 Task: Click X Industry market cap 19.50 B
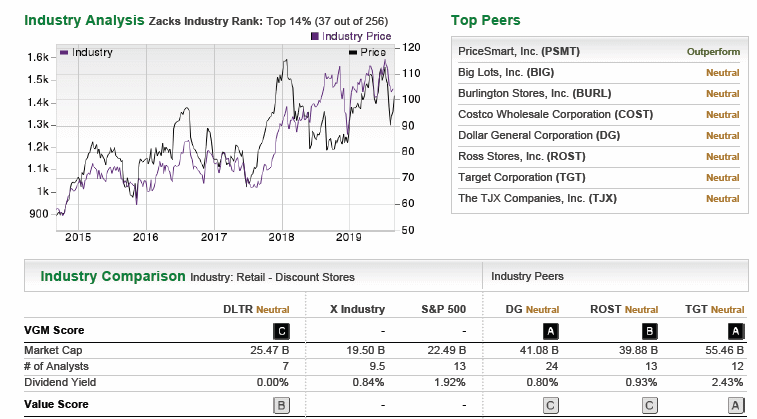tap(365, 350)
